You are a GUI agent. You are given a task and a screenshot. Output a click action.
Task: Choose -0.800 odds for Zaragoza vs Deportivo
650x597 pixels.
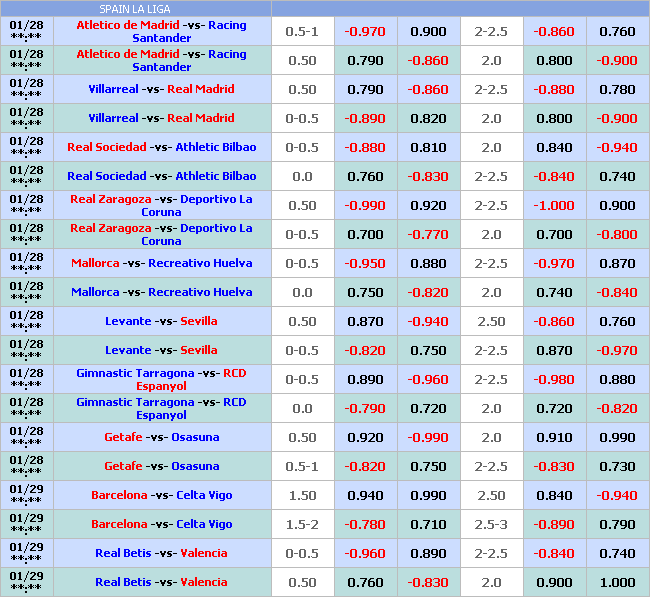click(x=617, y=234)
